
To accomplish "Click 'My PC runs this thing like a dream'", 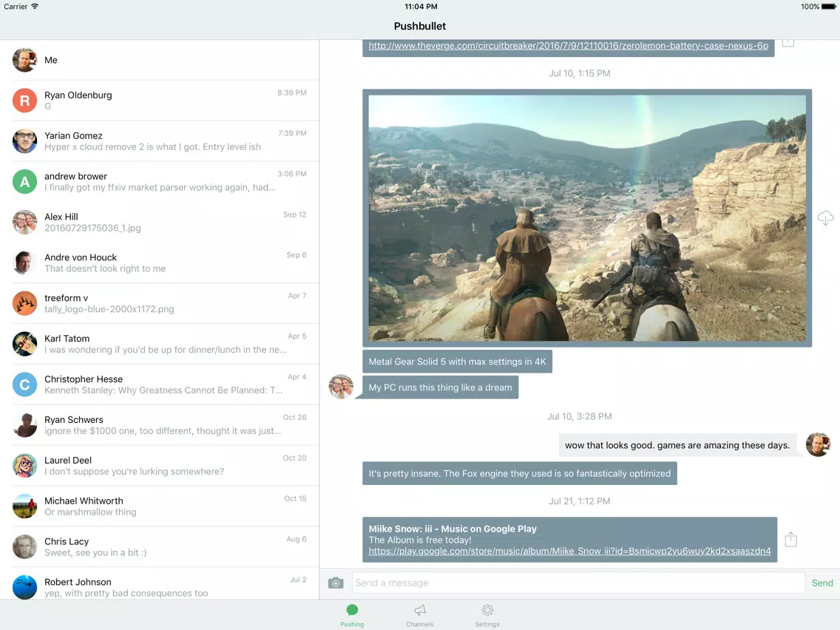I will tap(440, 387).
